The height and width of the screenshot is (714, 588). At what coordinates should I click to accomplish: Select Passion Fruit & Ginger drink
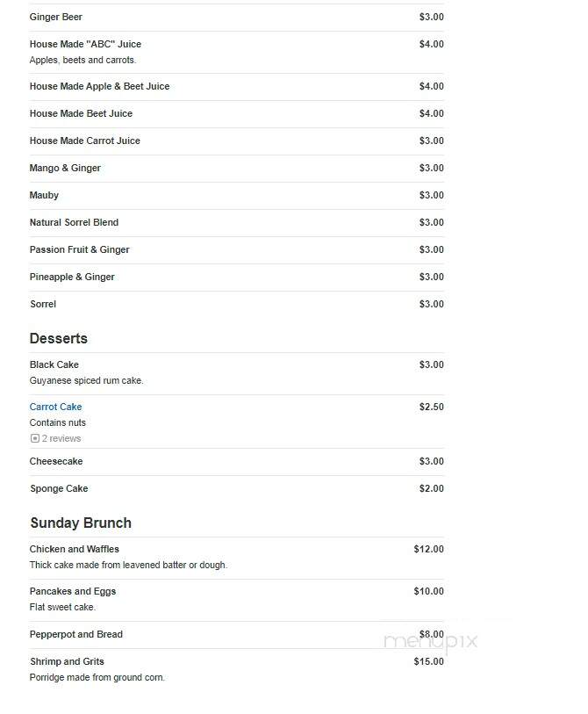click(80, 249)
